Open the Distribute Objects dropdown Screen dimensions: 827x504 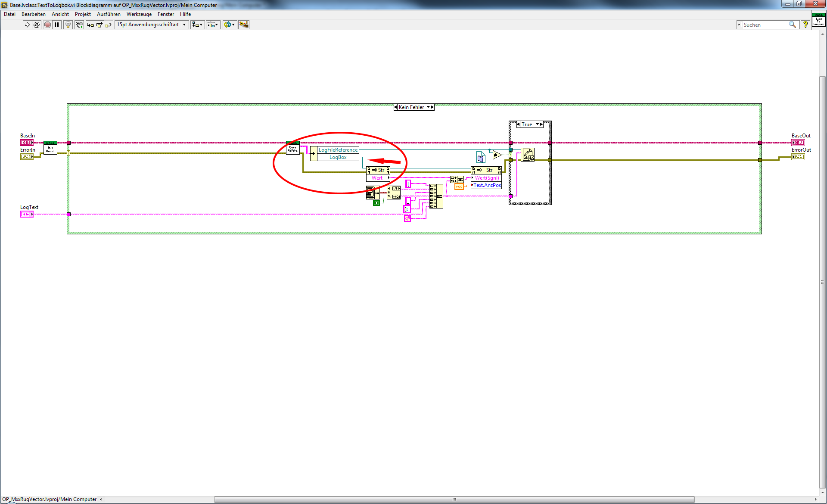(x=213, y=25)
